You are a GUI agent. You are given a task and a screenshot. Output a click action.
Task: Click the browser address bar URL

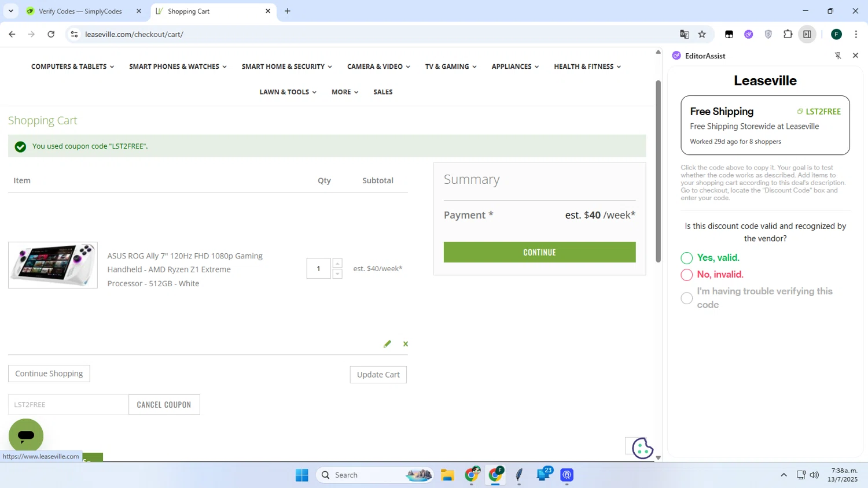pyautogui.click(x=134, y=34)
